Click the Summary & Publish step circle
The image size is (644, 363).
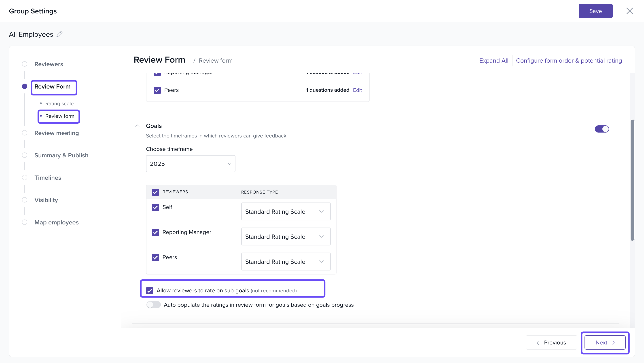pyautogui.click(x=25, y=155)
